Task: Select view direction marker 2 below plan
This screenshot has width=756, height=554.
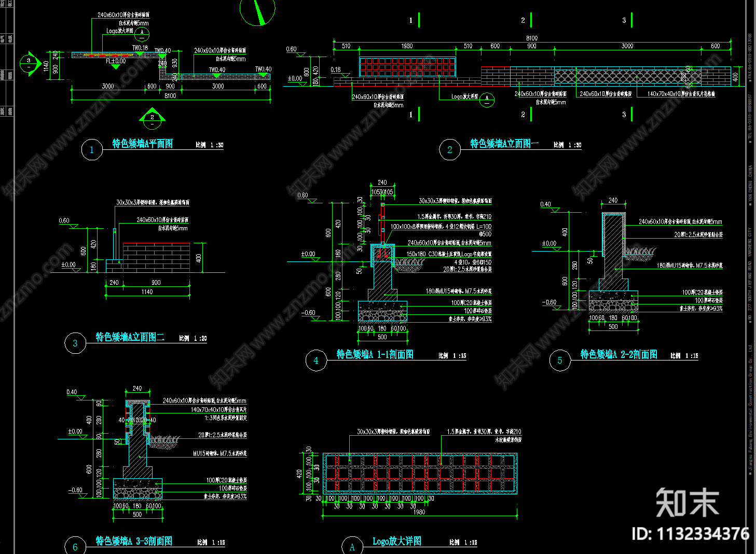Action: coord(152,119)
